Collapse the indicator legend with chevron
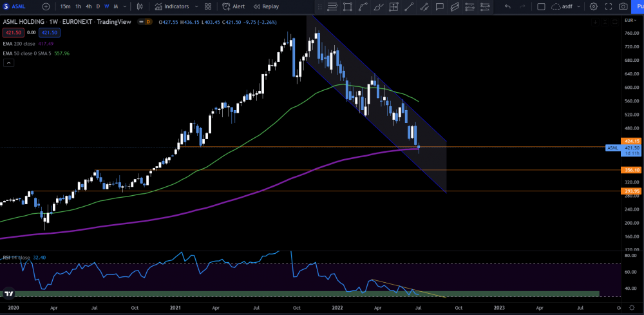This screenshot has height=315, width=644. point(8,62)
